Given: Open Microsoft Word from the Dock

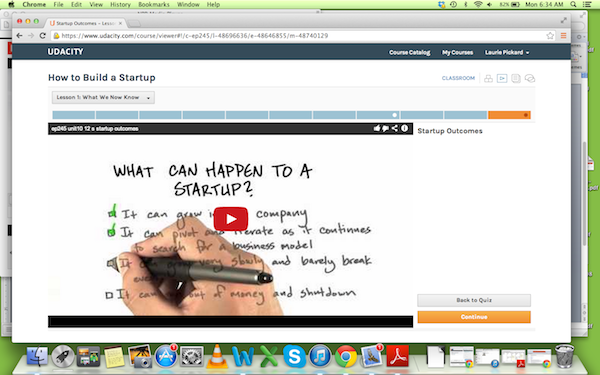Looking at the screenshot, I should [x=243, y=356].
